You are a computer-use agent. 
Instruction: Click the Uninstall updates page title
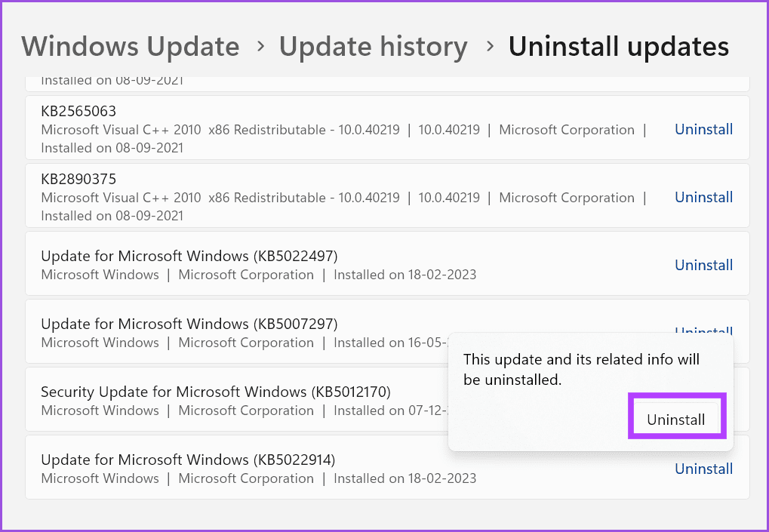pyautogui.click(x=618, y=47)
